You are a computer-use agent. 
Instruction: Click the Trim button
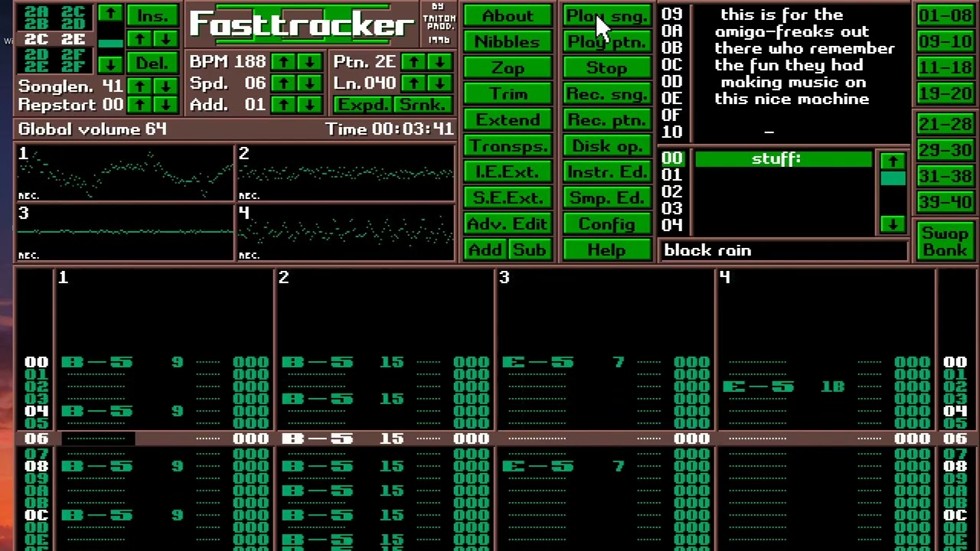click(508, 93)
